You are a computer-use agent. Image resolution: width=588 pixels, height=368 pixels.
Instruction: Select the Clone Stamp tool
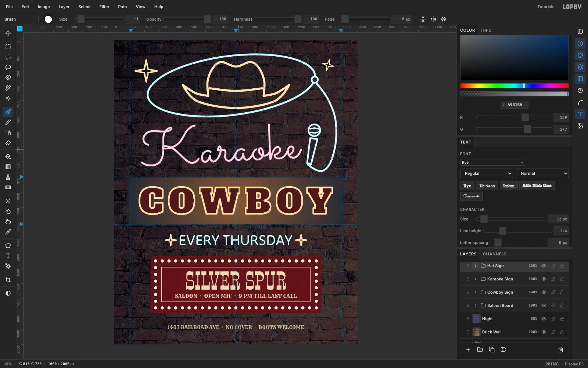coord(8,177)
